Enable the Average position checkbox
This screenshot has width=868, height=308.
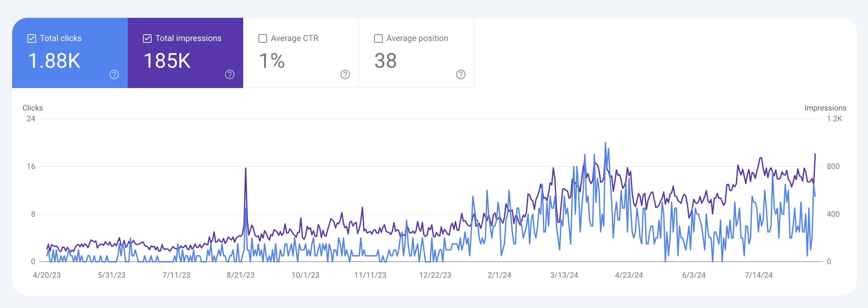(x=378, y=38)
